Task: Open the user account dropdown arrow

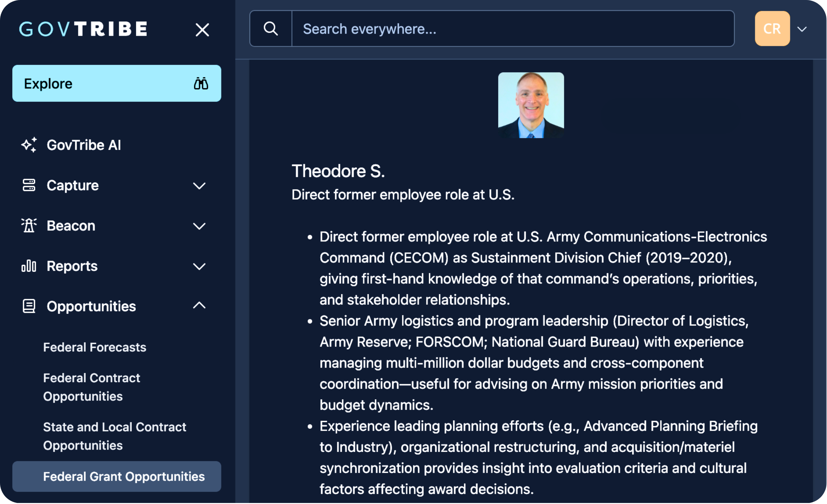Action: [802, 29]
